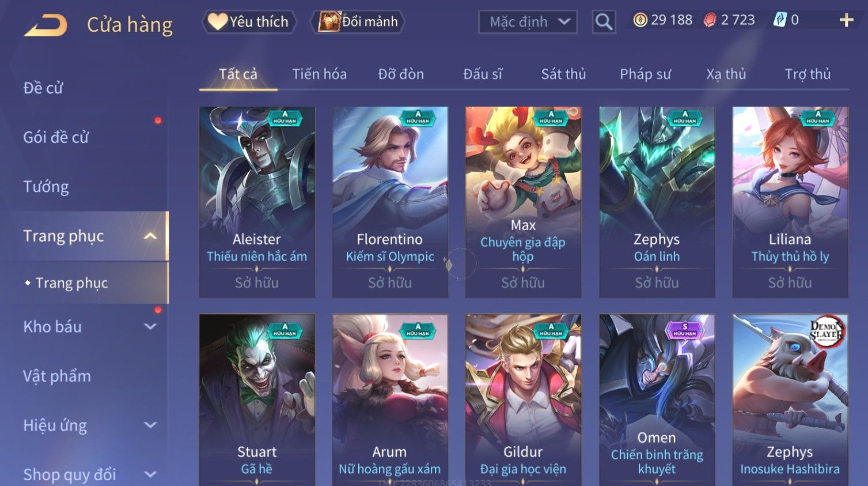Image resolution: width=868 pixels, height=486 pixels.
Task: Open search with the magnifier icon
Action: tap(604, 22)
